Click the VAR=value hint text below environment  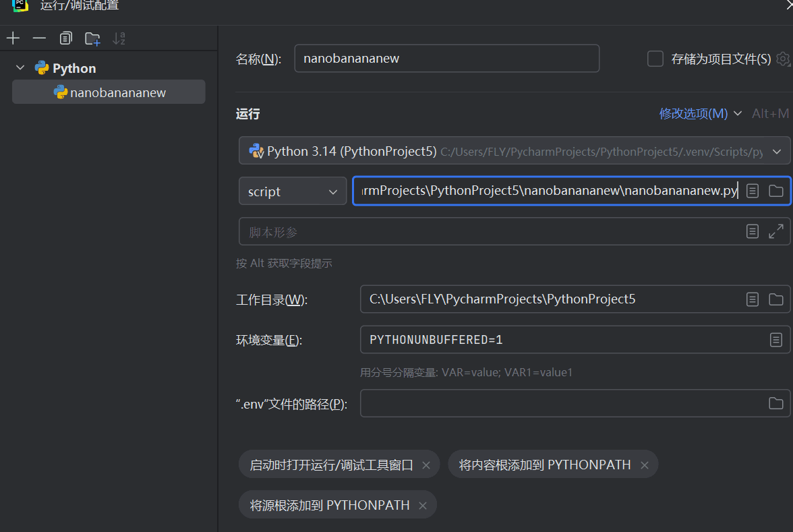click(466, 372)
